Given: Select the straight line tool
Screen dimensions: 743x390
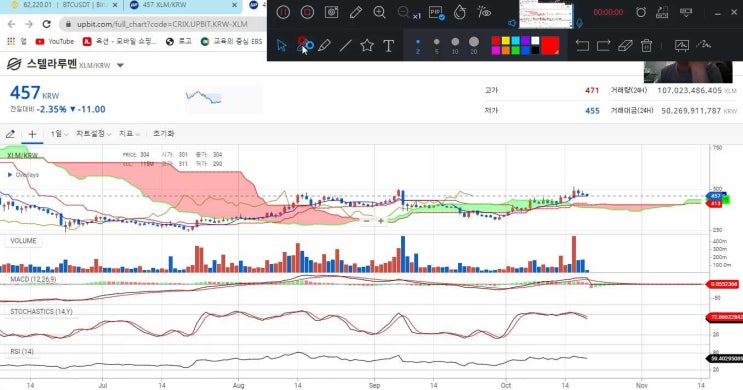Looking at the screenshot, I should point(345,45).
